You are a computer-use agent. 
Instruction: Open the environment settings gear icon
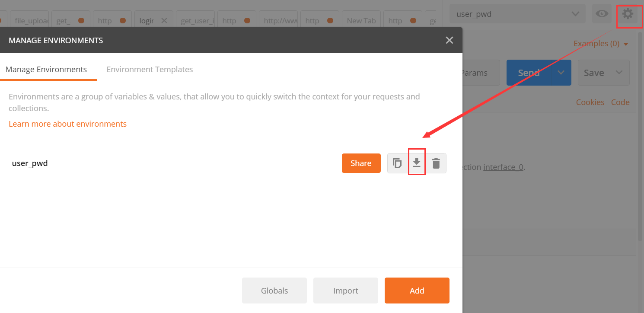627,14
